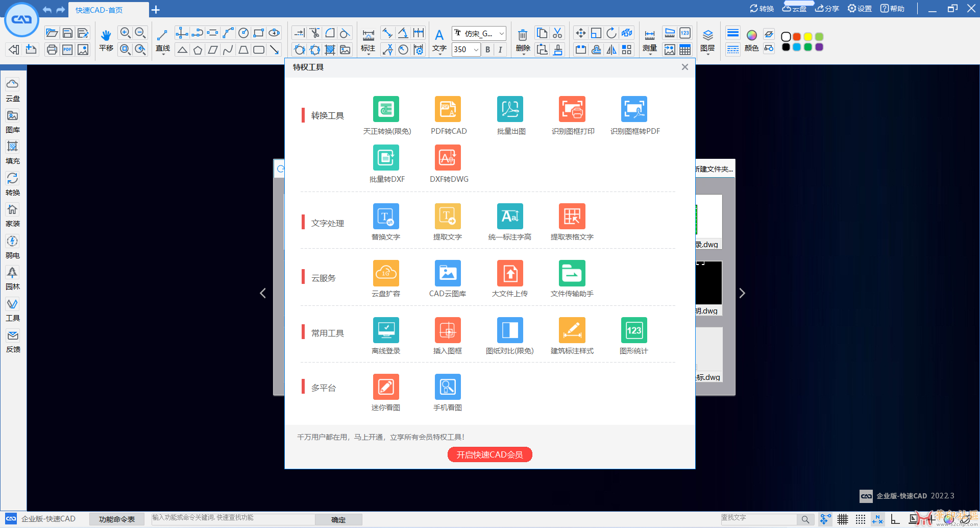Toggle bold text formatting

click(x=487, y=50)
